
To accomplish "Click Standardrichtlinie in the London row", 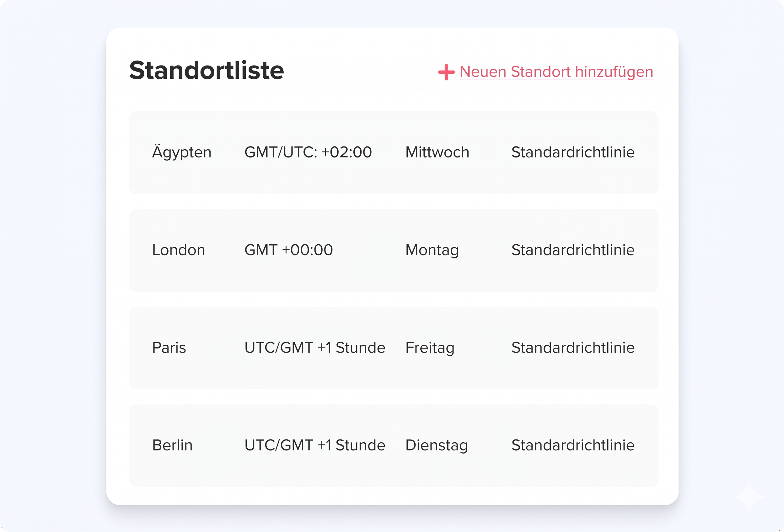I will click(x=573, y=250).
